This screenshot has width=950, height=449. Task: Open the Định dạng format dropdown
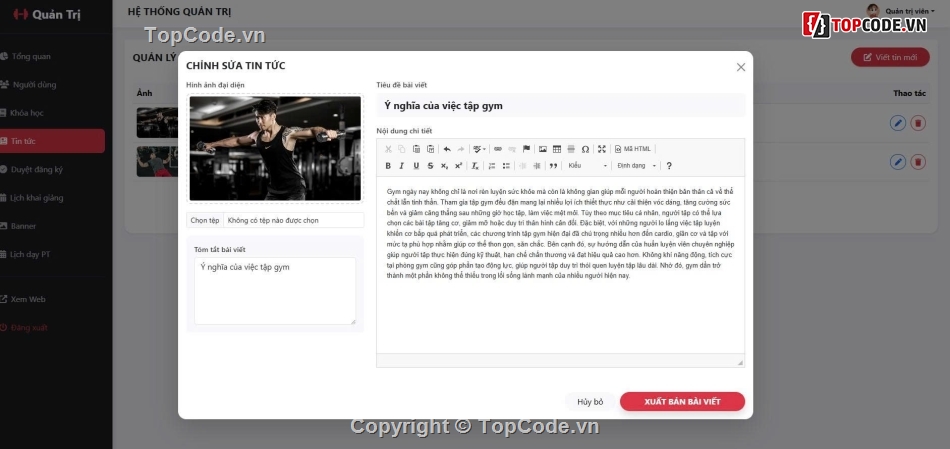636,166
